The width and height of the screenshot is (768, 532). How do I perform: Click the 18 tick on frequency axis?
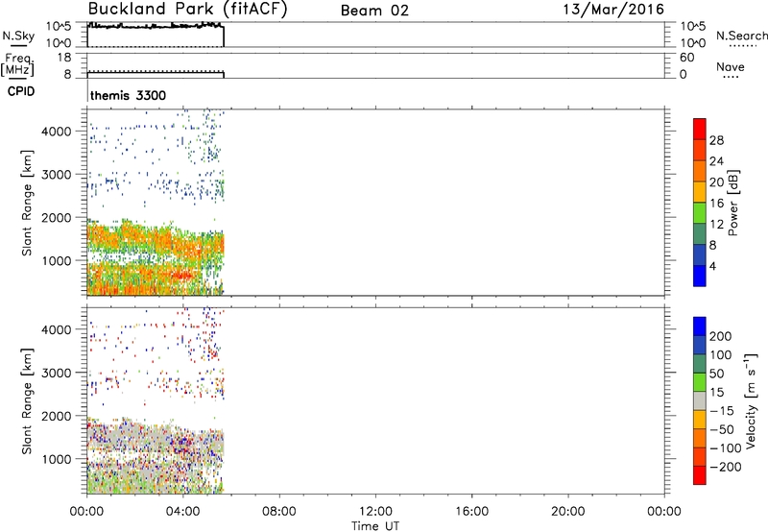tap(64, 58)
